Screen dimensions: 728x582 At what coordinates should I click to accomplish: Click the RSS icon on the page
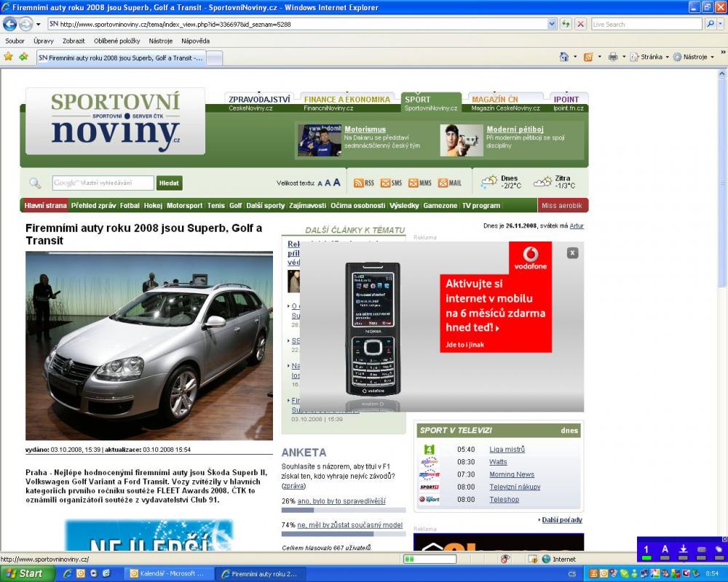[358, 183]
